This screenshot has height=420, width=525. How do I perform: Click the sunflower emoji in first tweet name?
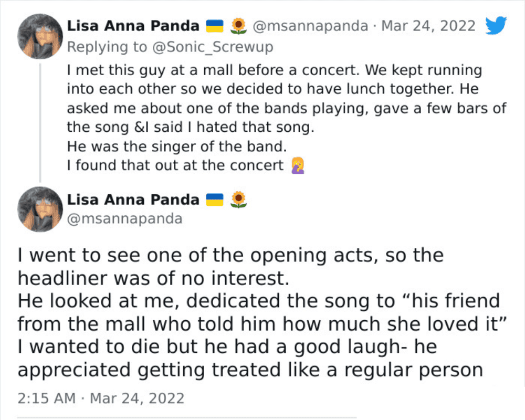pyautogui.click(x=238, y=26)
